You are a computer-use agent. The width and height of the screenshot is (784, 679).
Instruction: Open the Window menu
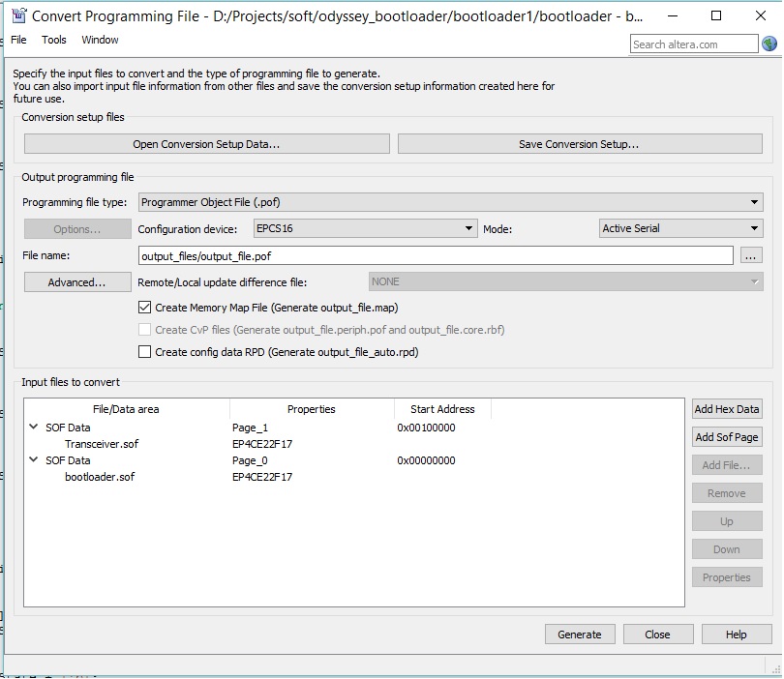pyautogui.click(x=100, y=40)
